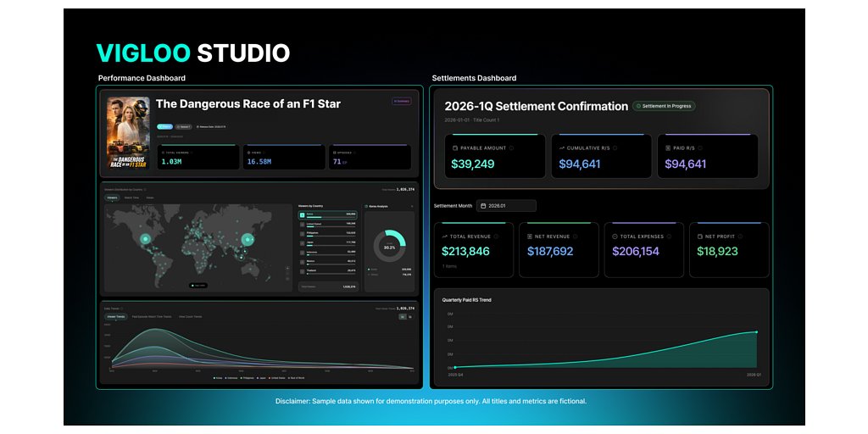Switch to Views tab on map panel
Image resolution: width=868 pixels, height=434 pixels.
[150, 198]
